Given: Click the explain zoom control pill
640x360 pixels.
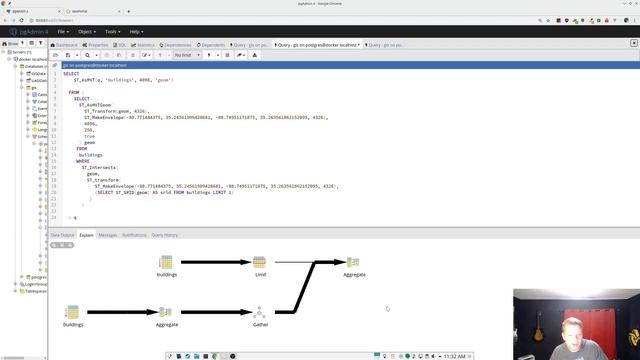Looking at the screenshot, I should 62,245.
